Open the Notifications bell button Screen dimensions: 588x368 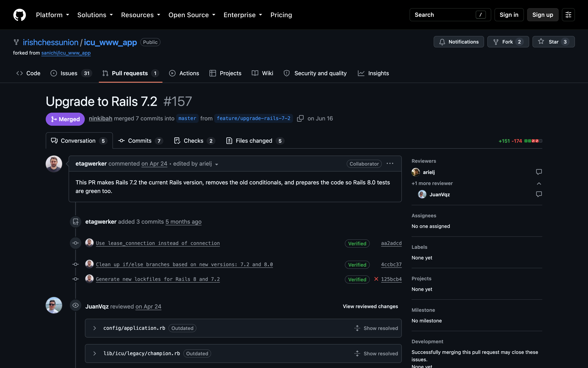[459, 42]
